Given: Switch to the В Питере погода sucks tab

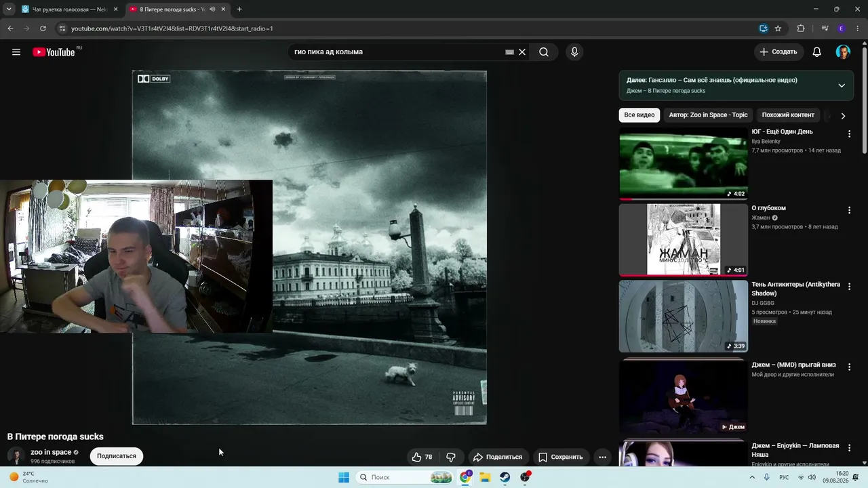Looking at the screenshot, I should [x=178, y=9].
